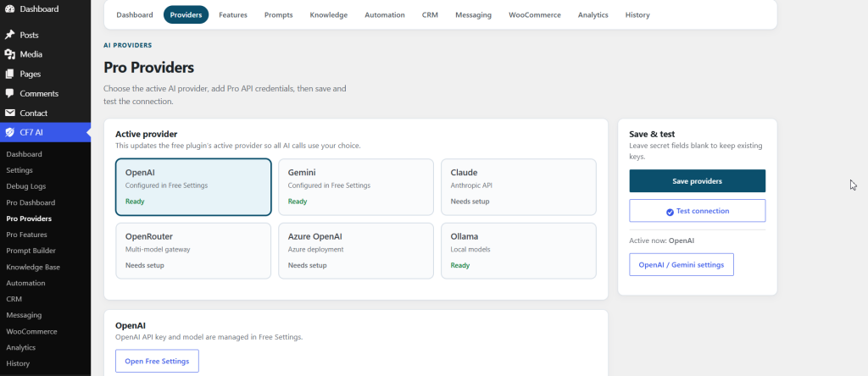This screenshot has width=868, height=376.
Task: Open Contact in the WordPress menu
Action: click(46, 113)
